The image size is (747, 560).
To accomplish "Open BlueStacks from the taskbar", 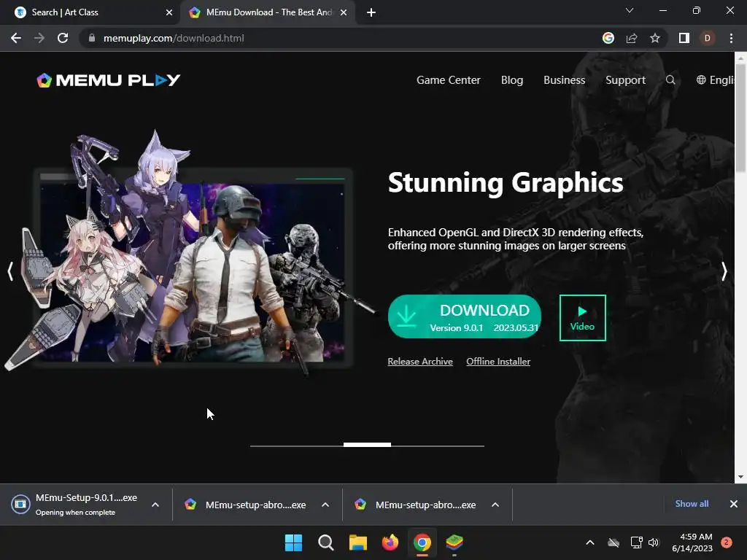I will pos(454,542).
